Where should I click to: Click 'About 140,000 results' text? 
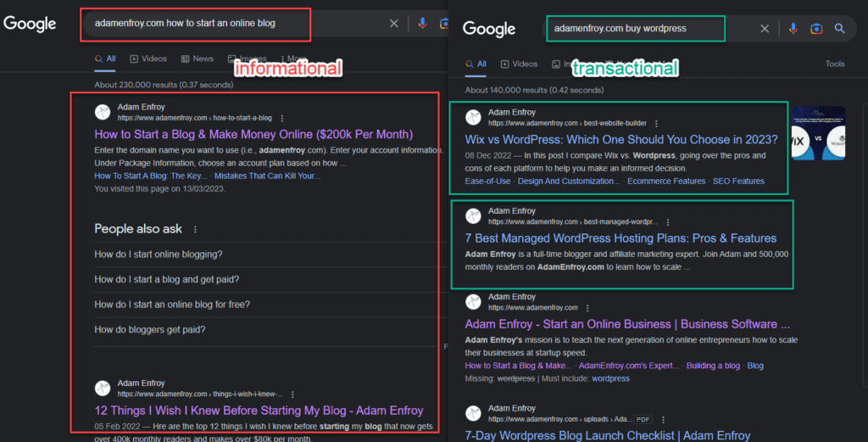coord(534,90)
